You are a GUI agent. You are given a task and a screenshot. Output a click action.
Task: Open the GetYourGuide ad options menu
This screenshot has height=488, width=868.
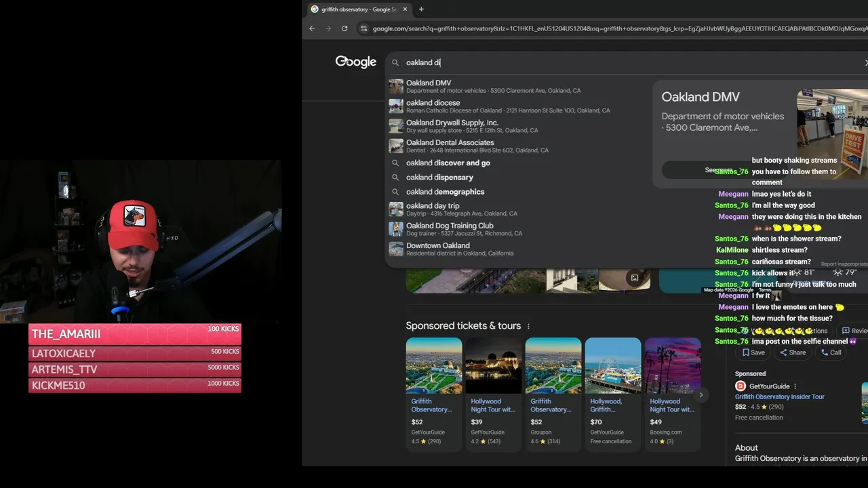pos(795,386)
